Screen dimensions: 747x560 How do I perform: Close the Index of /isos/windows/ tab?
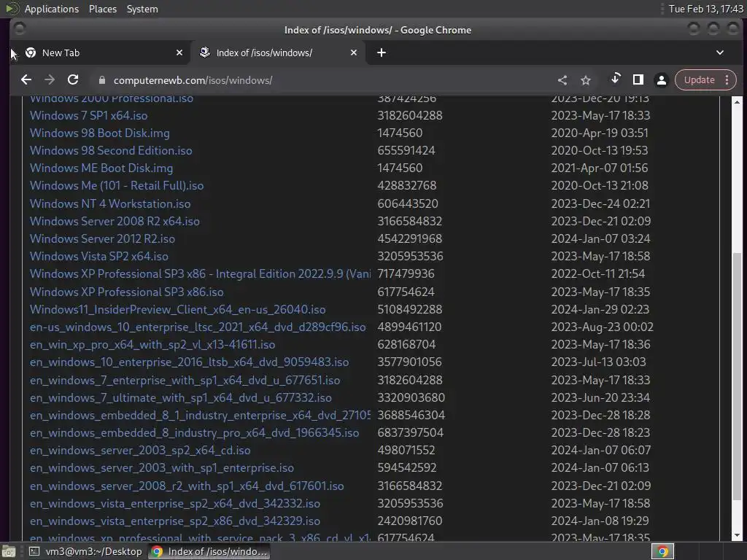point(354,52)
